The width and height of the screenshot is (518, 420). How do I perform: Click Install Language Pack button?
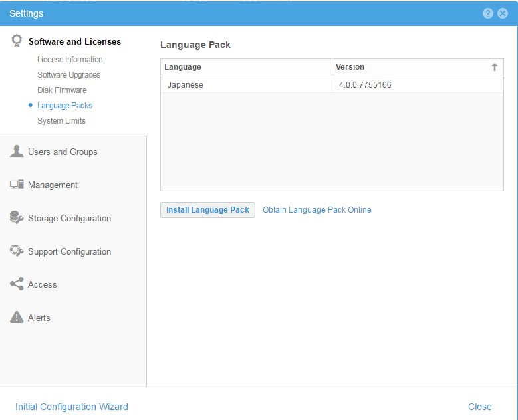click(x=207, y=210)
